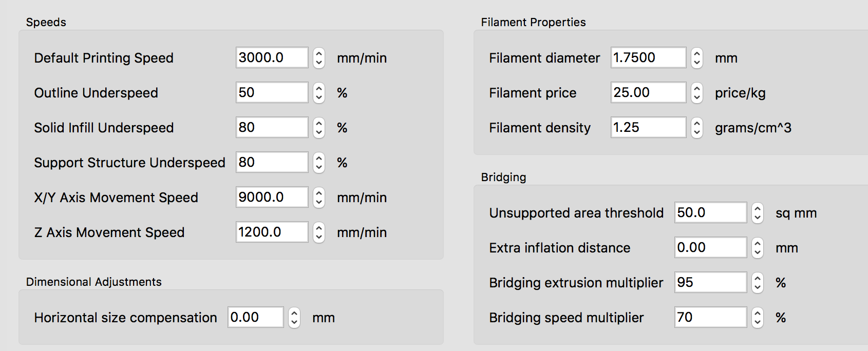Select the Support Structure Underspeed field
868x351 pixels.
(x=272, y=162)
